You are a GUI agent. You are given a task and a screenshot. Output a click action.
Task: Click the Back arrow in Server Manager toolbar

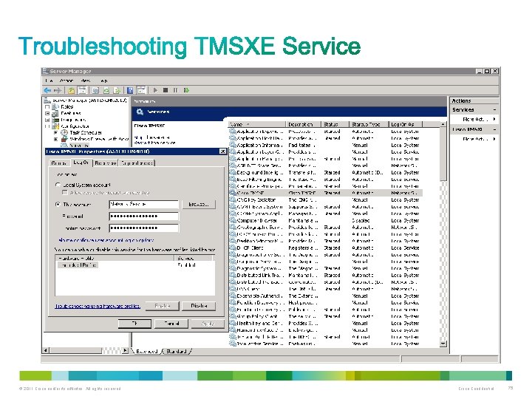(x=47, y=90)
